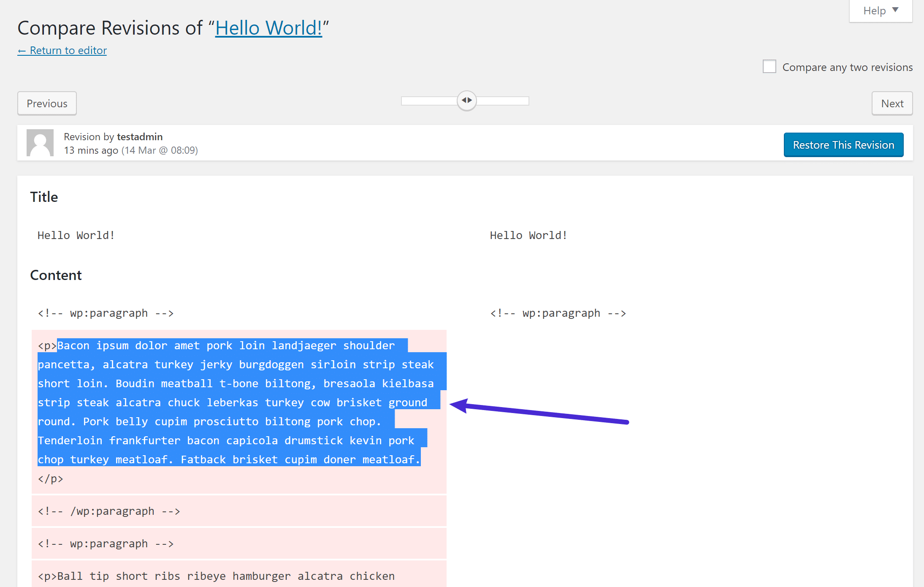This screenshot has height=587, width=924.
Task: Click the Next revision navigation icon
Action: click(x=893, y=103)
